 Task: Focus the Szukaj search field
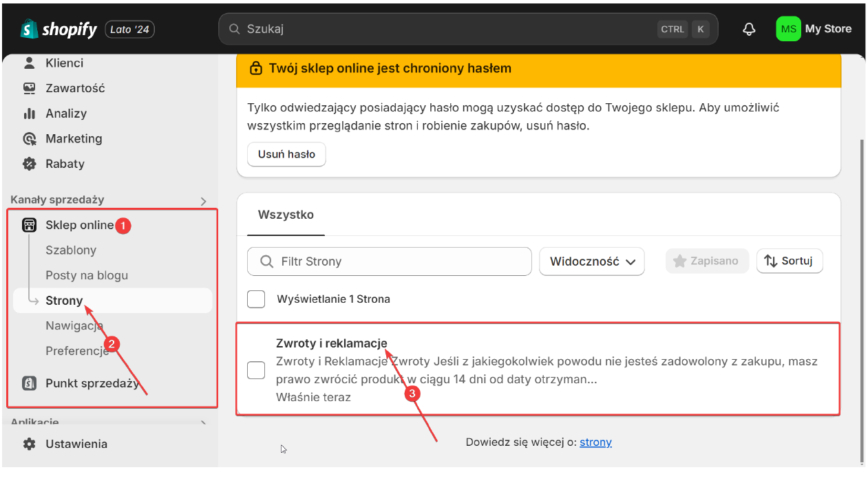(x=468, y=29)
